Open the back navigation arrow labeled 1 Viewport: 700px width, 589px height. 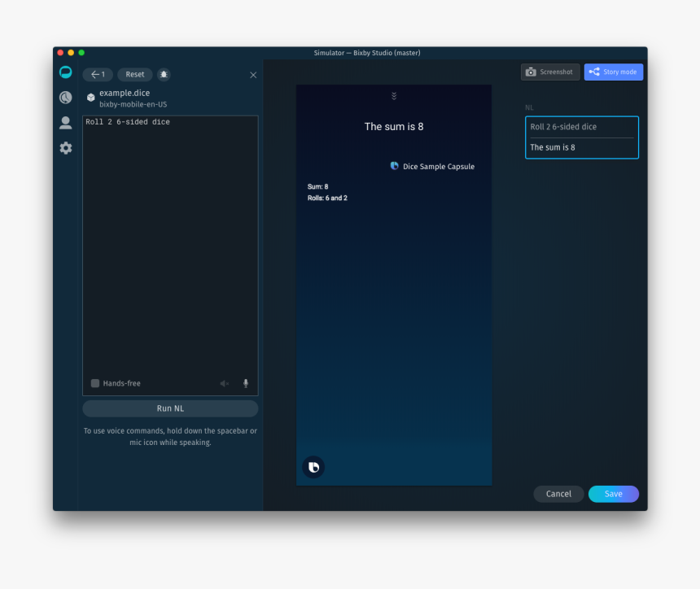[x=97, y=74]
